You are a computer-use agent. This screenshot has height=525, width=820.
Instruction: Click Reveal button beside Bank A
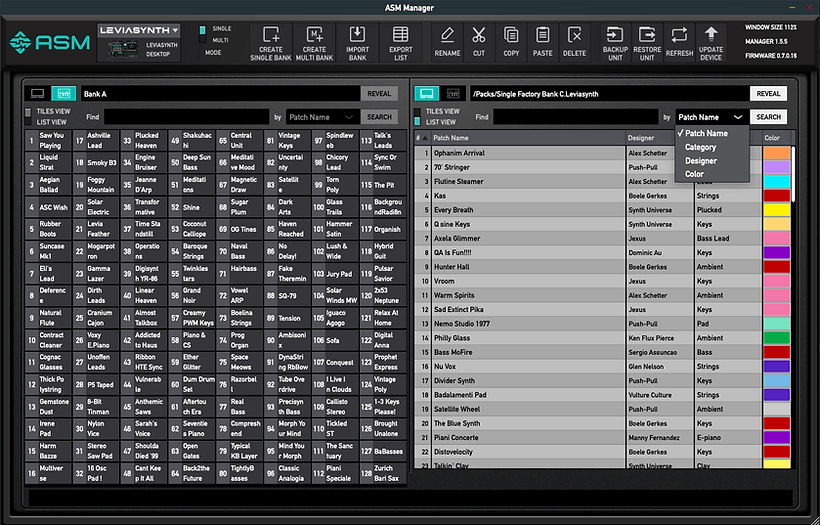(x=379, y=94)
